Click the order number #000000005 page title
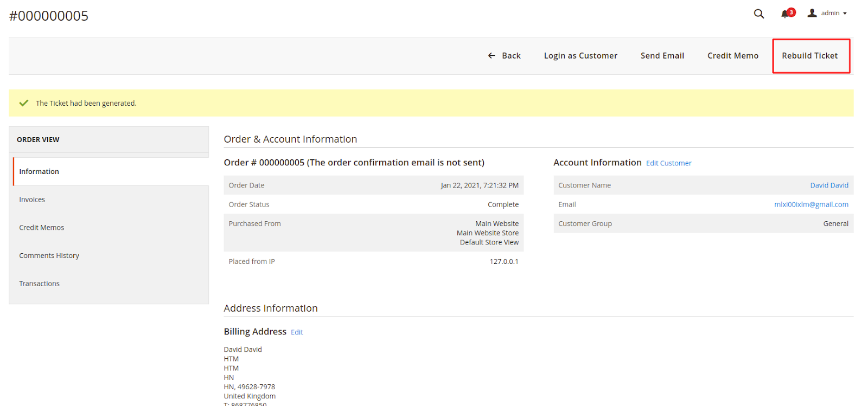 point(49,16)
